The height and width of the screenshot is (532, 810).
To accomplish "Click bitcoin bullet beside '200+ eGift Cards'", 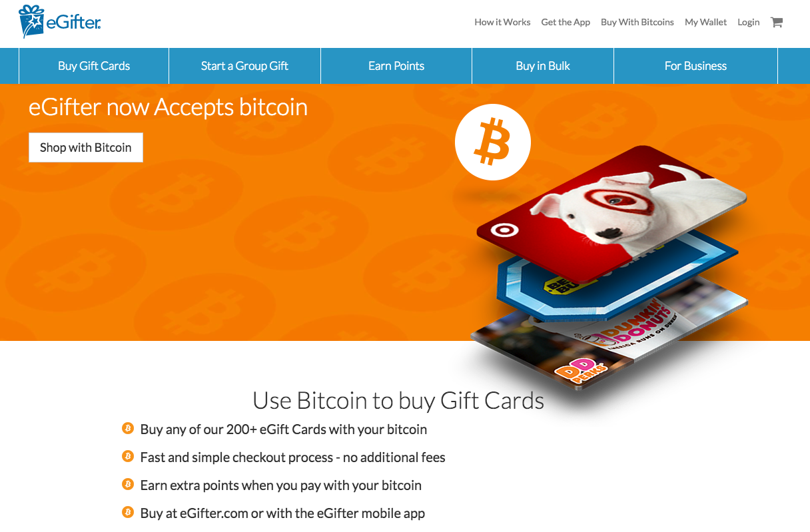I will click(x=128, y=428).
